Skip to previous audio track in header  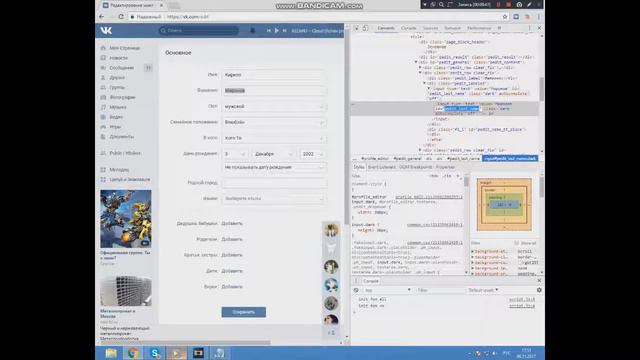pos(269,31)
